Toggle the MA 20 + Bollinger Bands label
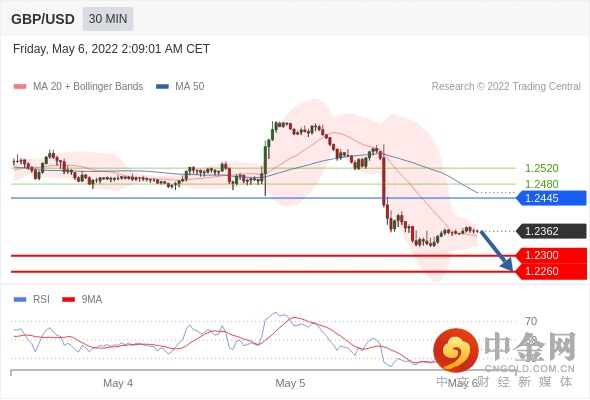This screenshot has width=590, height=400. (x=88, y=87)
